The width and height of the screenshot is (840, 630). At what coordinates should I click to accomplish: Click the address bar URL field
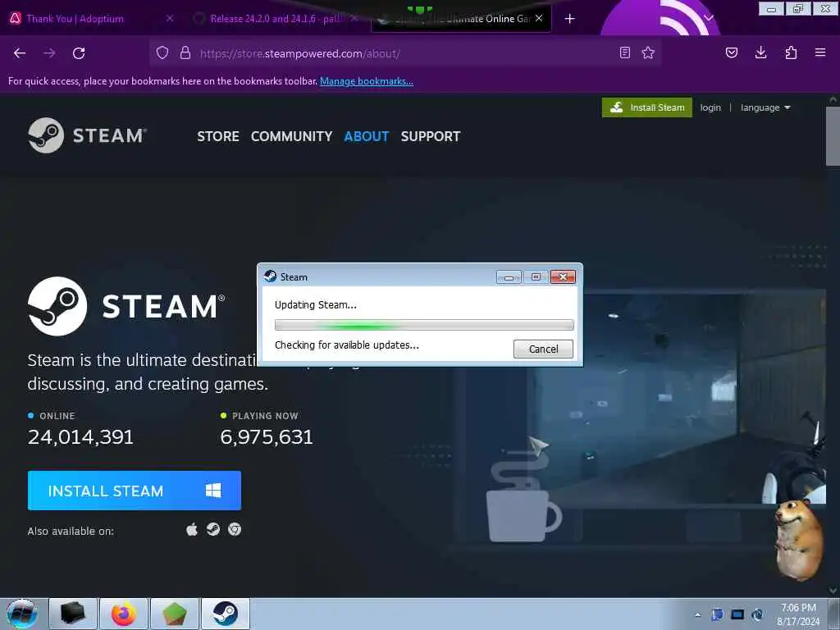[x=406, y=53]
